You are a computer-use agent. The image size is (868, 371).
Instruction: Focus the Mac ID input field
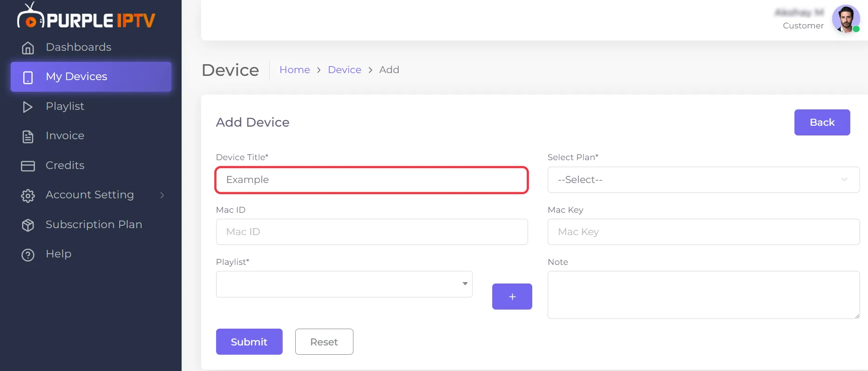[372, 232]
